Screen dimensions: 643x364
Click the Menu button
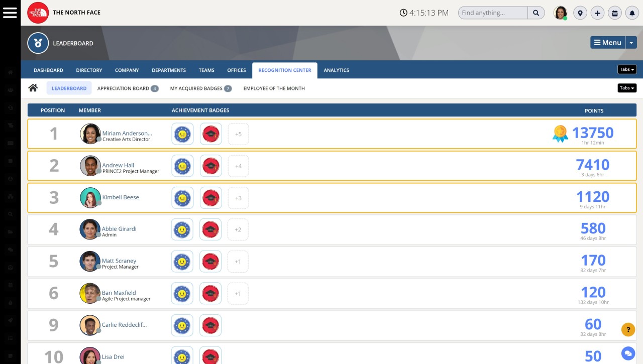(607, 43)
